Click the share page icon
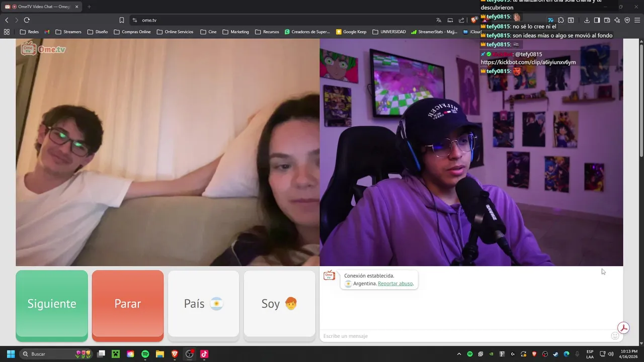 461,20
